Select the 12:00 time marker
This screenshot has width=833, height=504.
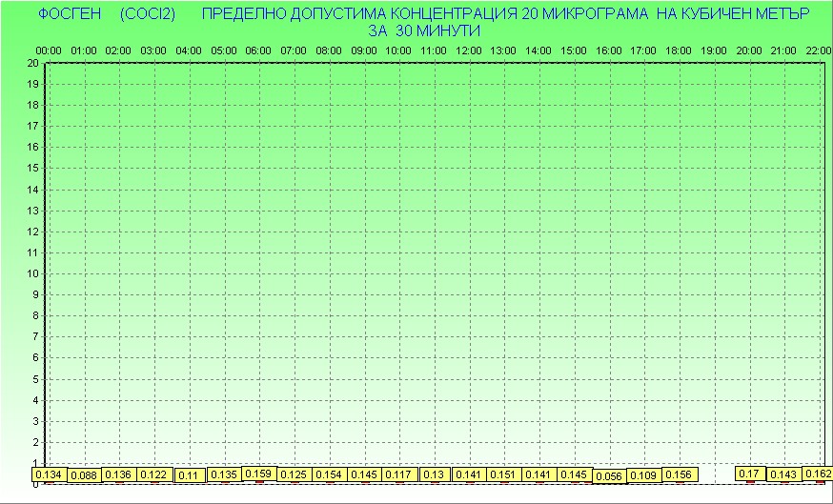click(x=469, y=50)
